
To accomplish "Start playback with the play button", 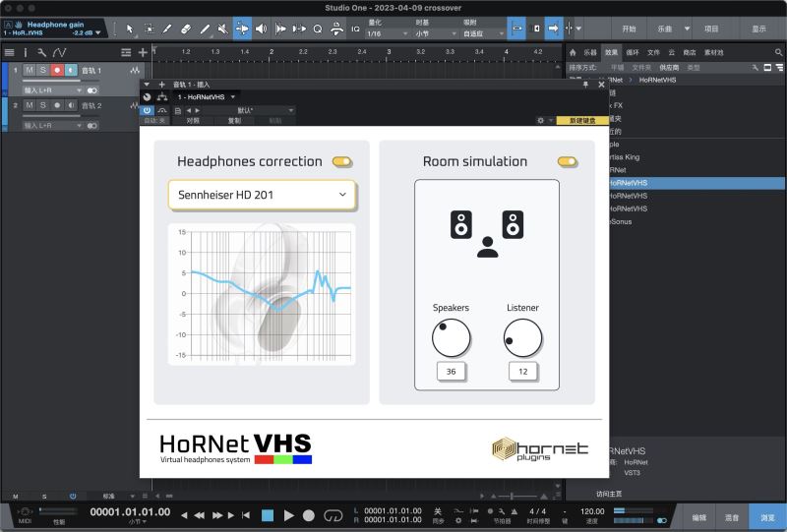I will click(288, 515).
